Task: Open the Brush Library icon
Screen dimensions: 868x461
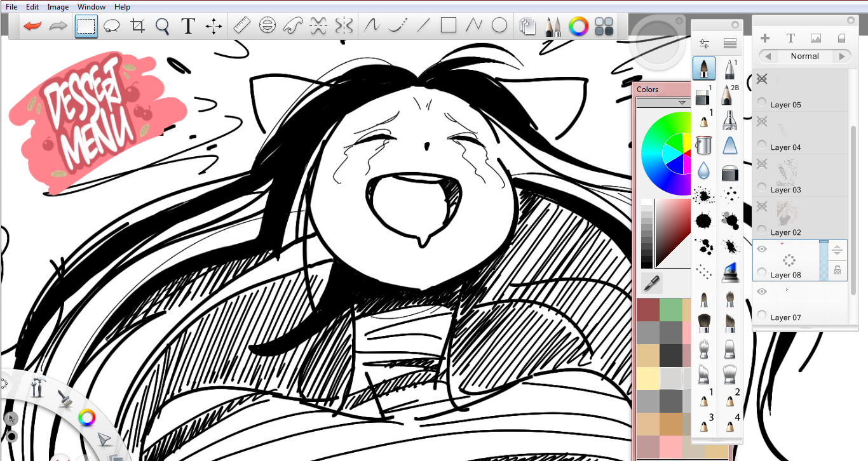Action: point(729,44)
